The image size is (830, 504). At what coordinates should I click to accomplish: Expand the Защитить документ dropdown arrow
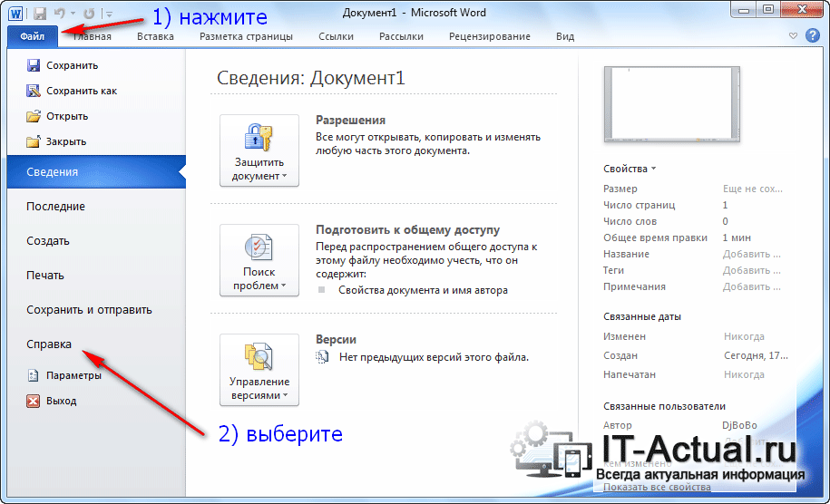(285, 176)
